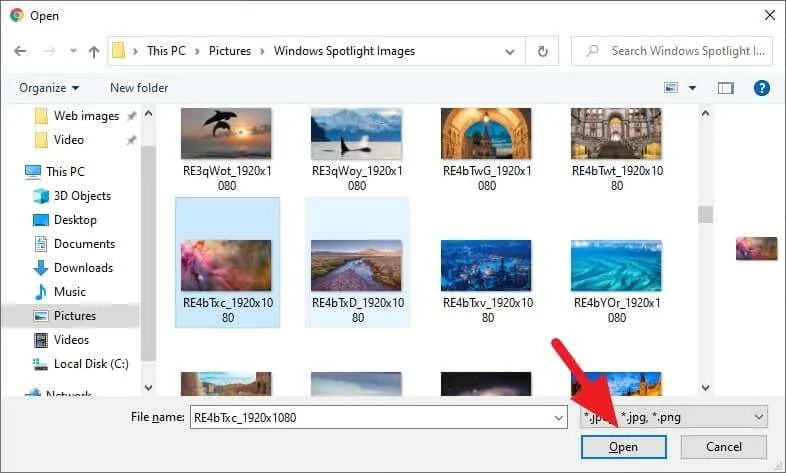This screenshot has width=786, height=473.
Task: Click the pin icon beside Video
Action: 131,140
